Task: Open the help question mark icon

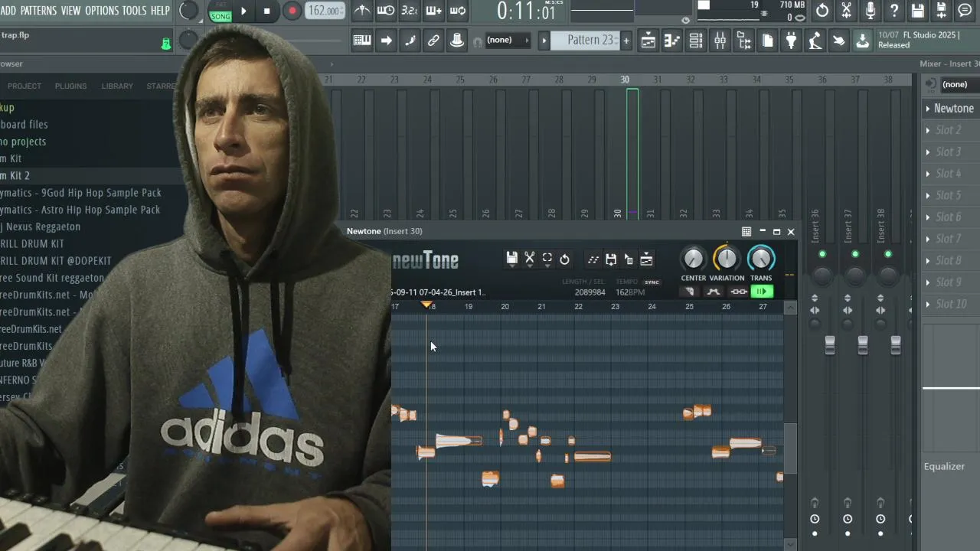Action: 893,11
